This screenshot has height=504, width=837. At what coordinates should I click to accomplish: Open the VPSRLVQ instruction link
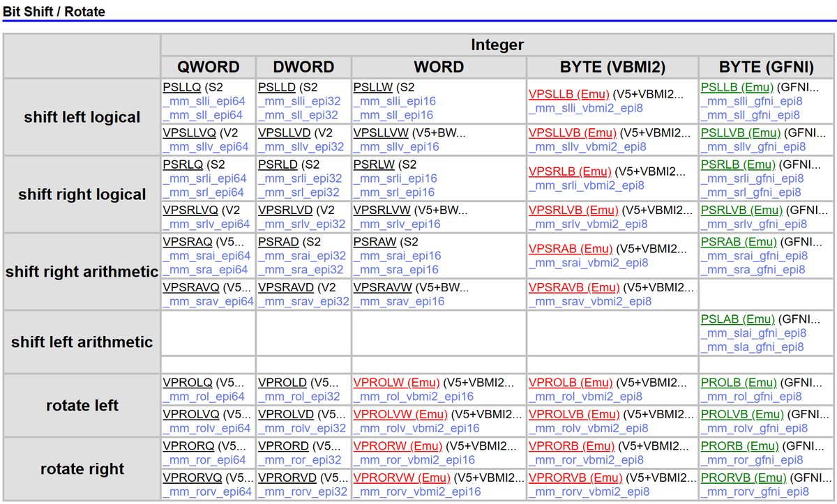[190, 211]
